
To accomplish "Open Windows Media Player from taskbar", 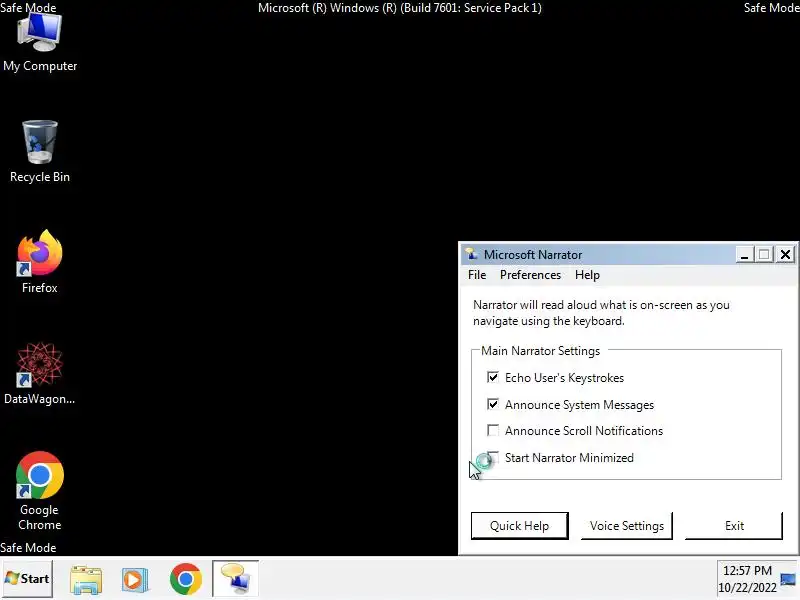I will (135, 579).
